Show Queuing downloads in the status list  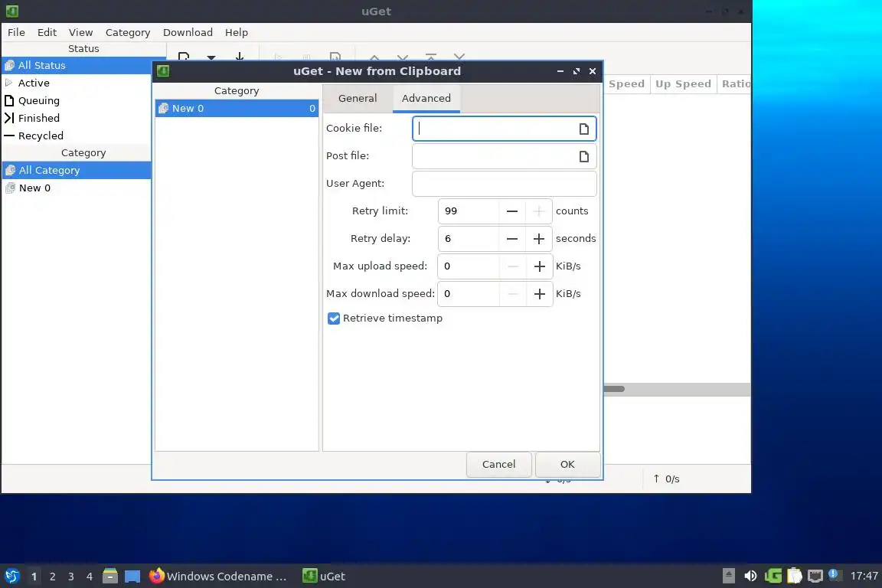(77, 101)
